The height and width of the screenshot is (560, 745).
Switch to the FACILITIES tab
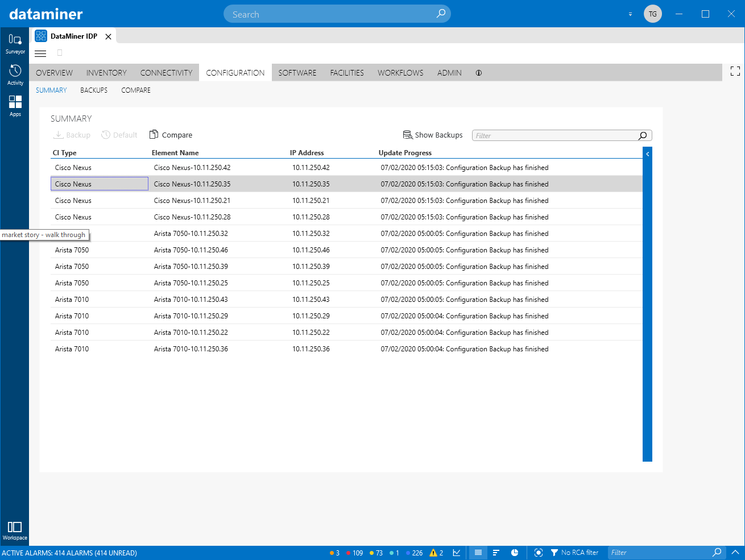click(347, 73)
